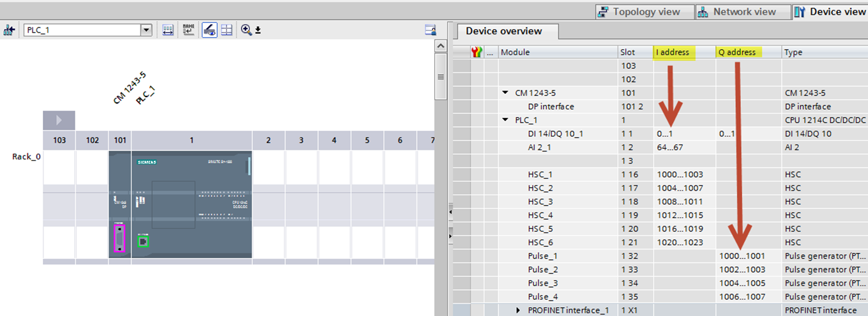Click the collapse arrow on the pane splitter
Image resolution: width=868 pixels, height=316 pixels.
point(450,211)
